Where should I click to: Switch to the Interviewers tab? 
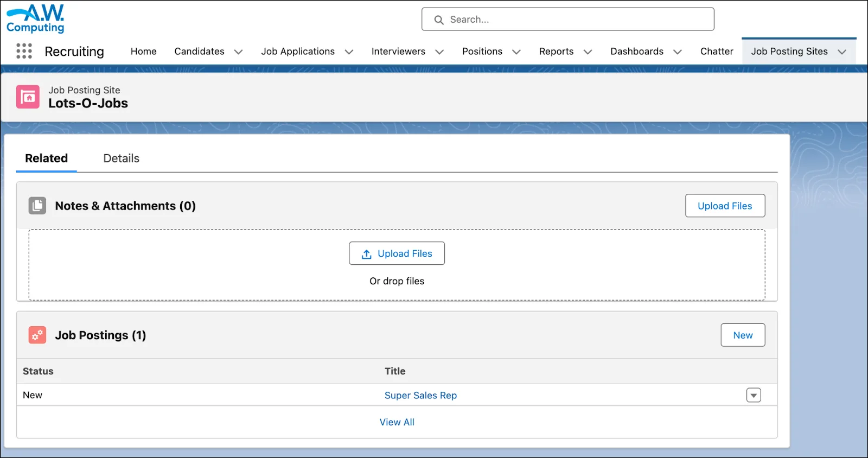398,51
